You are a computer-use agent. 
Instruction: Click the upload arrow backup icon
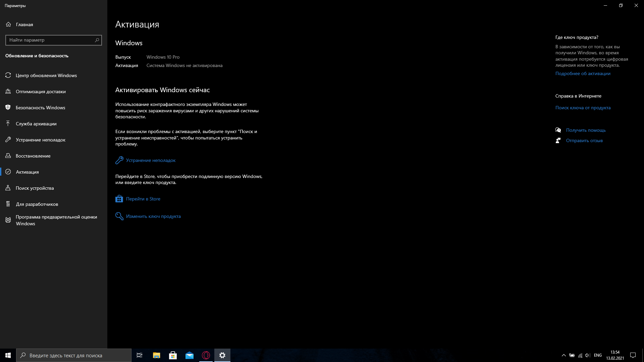pos(8,124)
